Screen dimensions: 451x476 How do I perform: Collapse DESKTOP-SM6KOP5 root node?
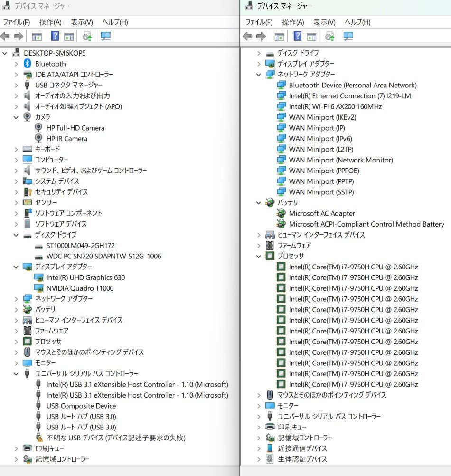coord(5,53)
